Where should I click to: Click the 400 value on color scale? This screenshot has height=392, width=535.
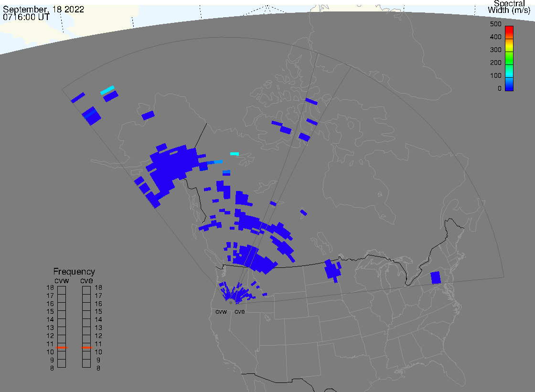(495, 37)
